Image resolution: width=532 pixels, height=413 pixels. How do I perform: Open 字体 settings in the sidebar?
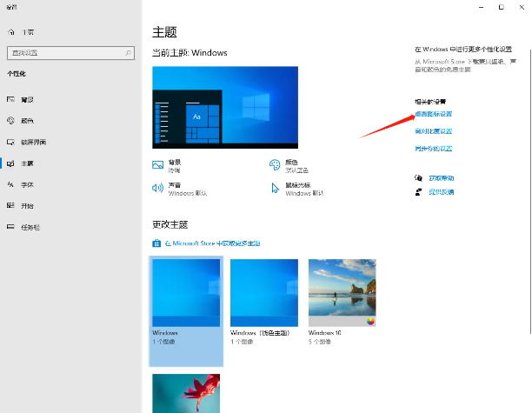[x=27, y=184]
